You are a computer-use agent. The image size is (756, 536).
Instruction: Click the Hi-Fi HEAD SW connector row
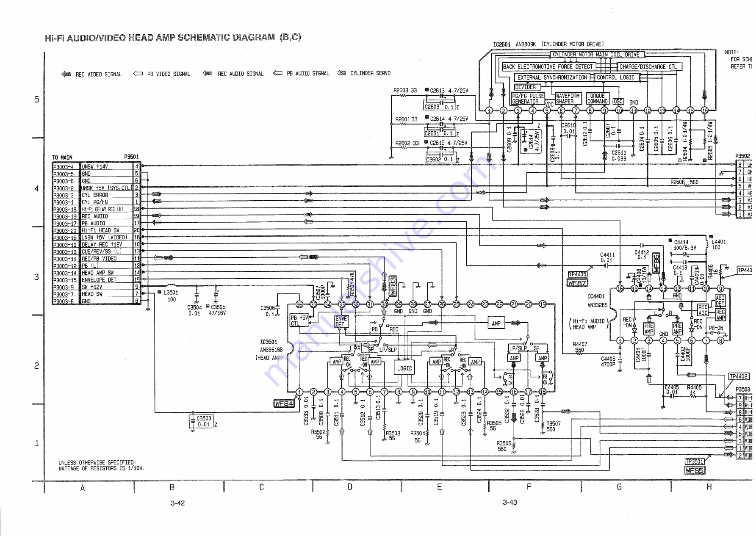point(96,230)
